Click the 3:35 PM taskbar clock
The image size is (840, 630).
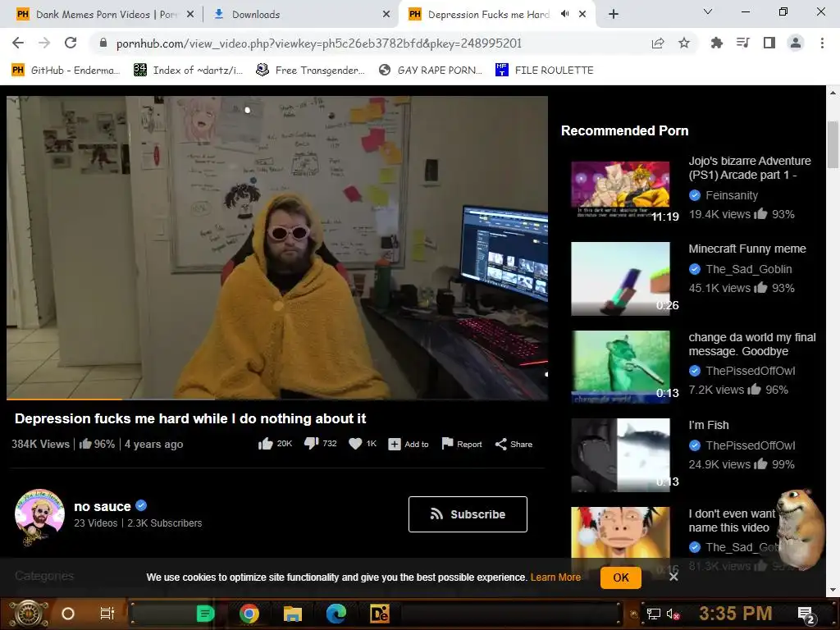tap(736, 614)
